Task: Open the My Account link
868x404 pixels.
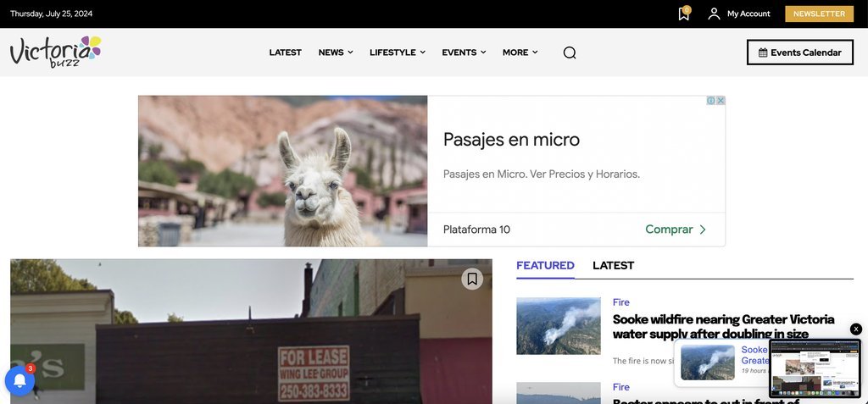Action: tap(748, 14)
